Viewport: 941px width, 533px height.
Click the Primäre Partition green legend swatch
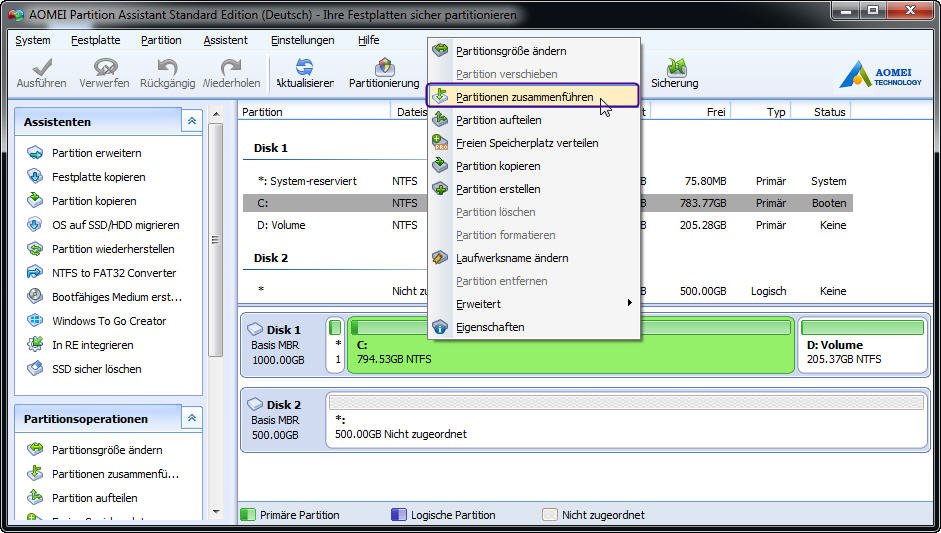(248, 514)
